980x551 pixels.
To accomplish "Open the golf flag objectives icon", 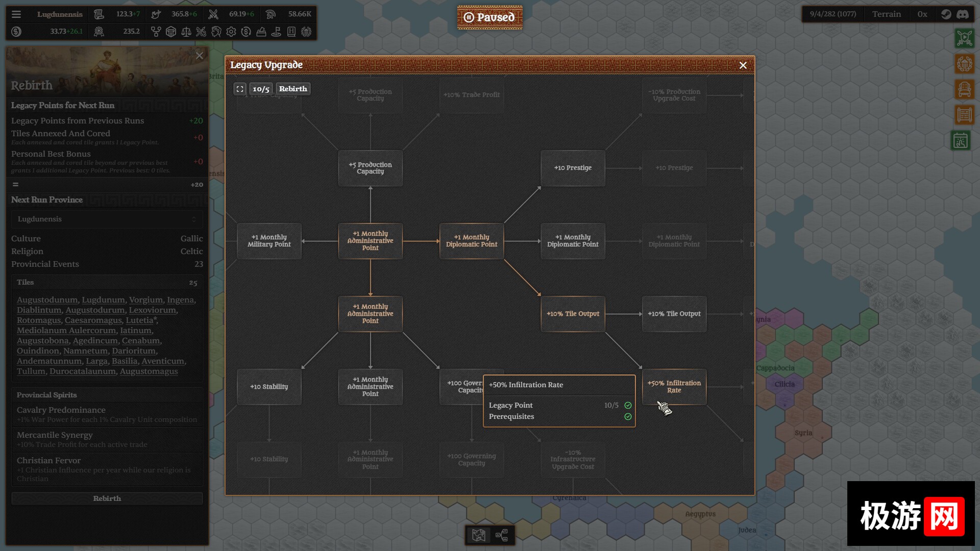I will 276,32.
